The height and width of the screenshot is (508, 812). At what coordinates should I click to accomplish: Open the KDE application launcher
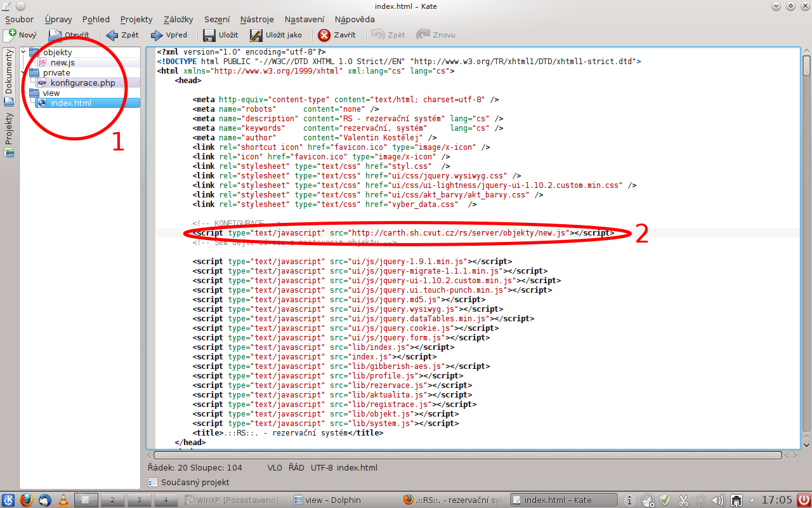pyautogui.click(x=9, y=500)
